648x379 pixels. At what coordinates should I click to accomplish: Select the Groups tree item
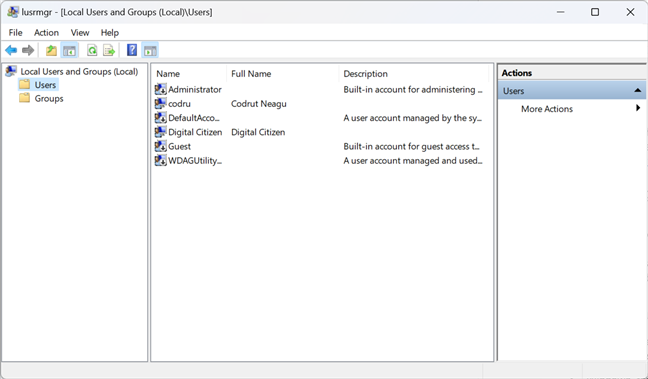(x=49, y=98)
